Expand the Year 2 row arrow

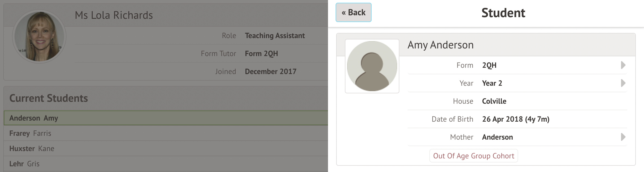coord(623,83)
